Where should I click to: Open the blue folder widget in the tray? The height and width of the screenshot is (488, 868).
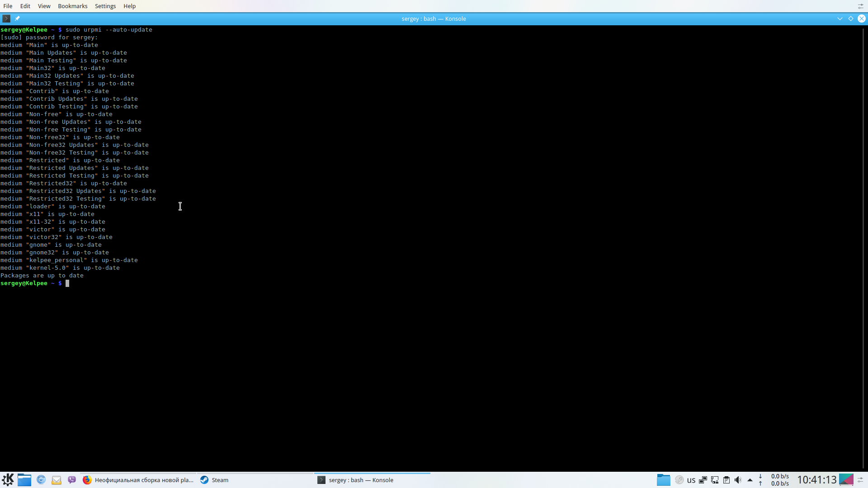point(663,480)
